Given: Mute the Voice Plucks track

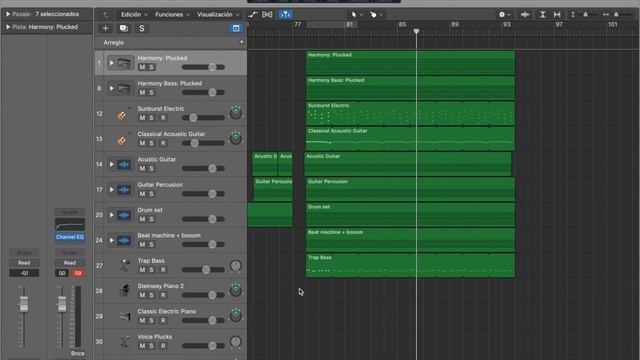Looking at the screenshot, I should 142,346.
